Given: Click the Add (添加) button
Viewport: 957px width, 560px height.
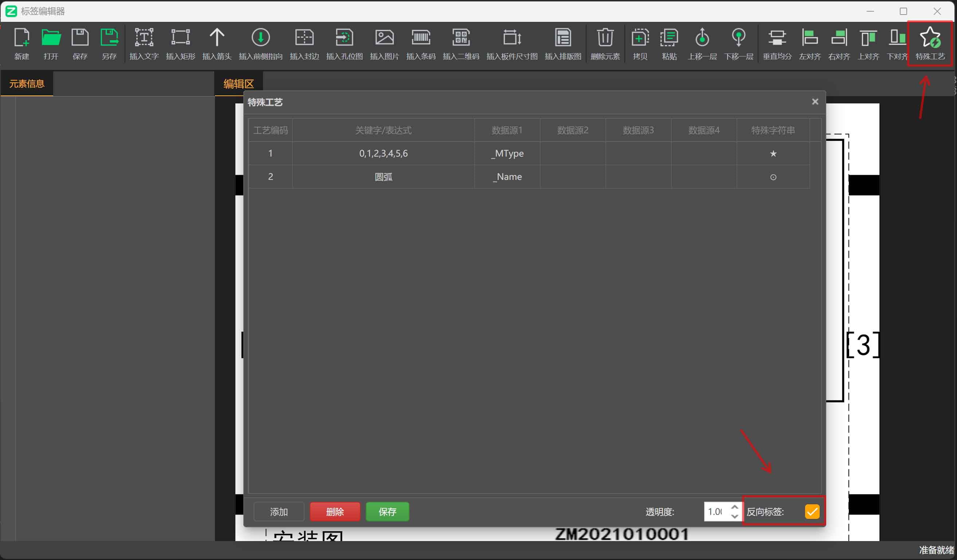Looking at the screenshot, I should [x=279, y=512].
